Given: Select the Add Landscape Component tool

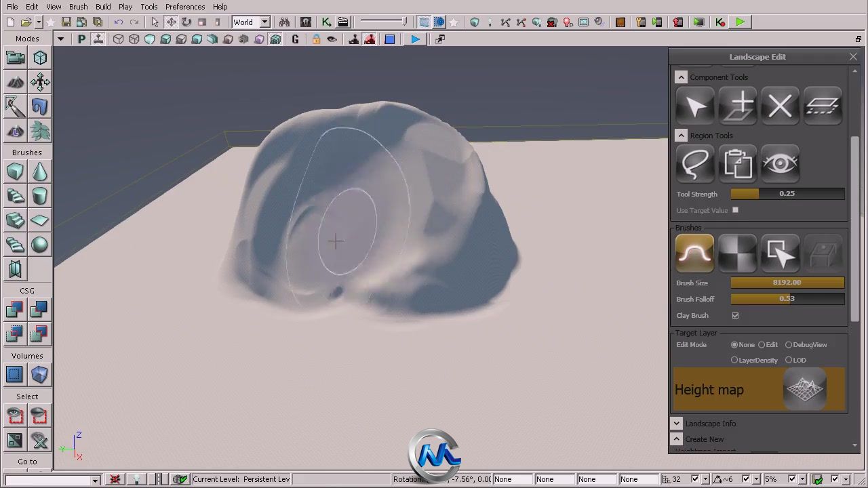Looking at the screenshot, I should (738, 106).
